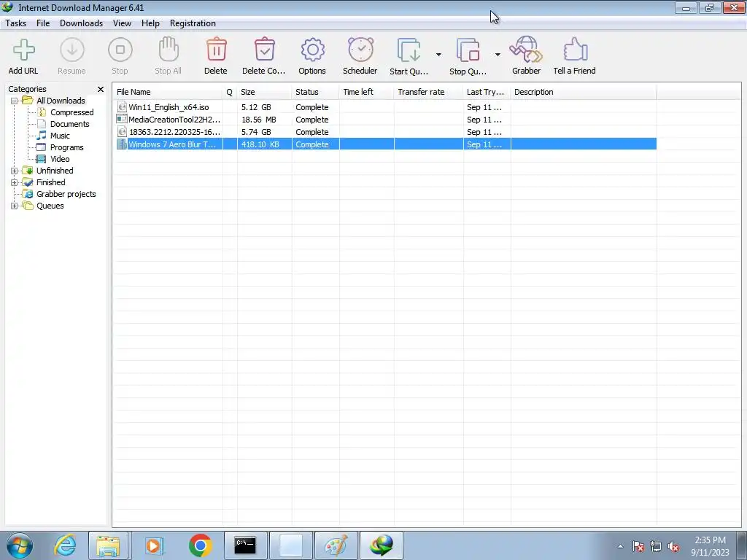Click the Delete Completed icon

click(x=264, y=50)
